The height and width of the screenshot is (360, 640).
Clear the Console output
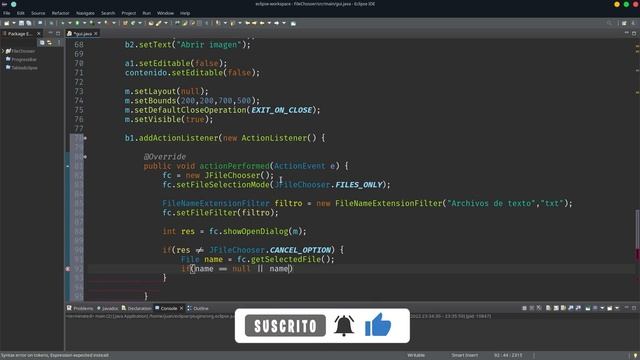(548, 308)
